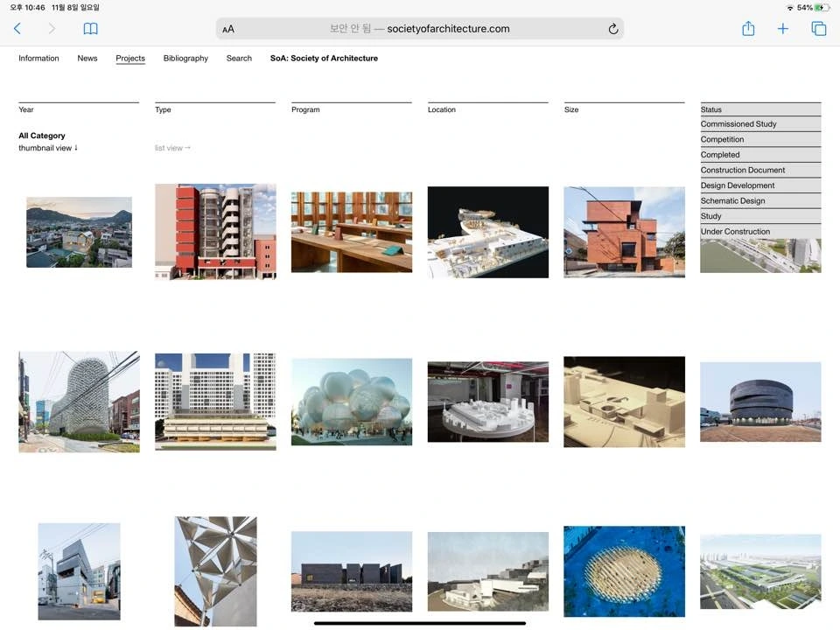Filter by Study status
Viewport: 840px width, 630px height.
tap(760, 216)
